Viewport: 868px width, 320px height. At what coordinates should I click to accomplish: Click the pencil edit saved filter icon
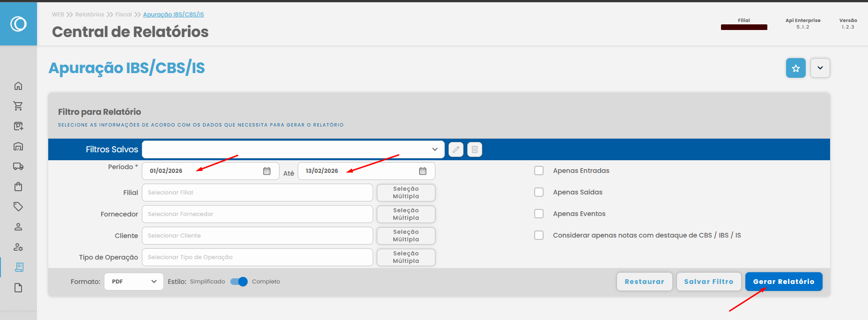(456, 149)
